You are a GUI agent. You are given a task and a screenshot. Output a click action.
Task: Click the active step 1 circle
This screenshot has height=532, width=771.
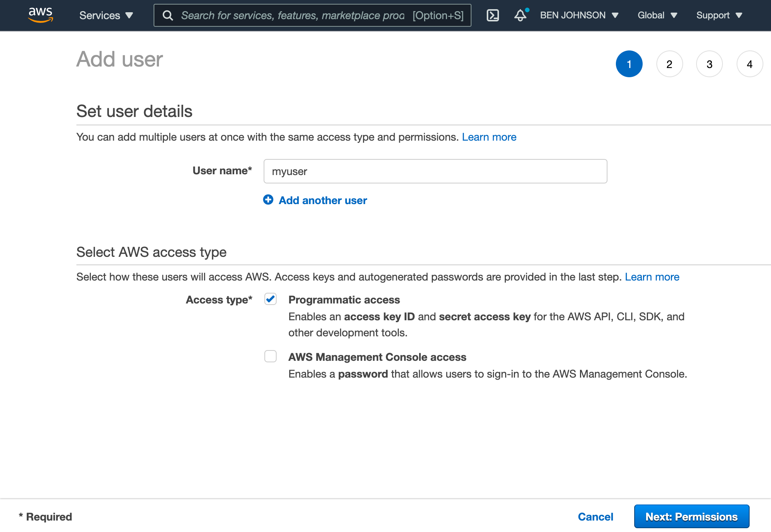(629, 64)
